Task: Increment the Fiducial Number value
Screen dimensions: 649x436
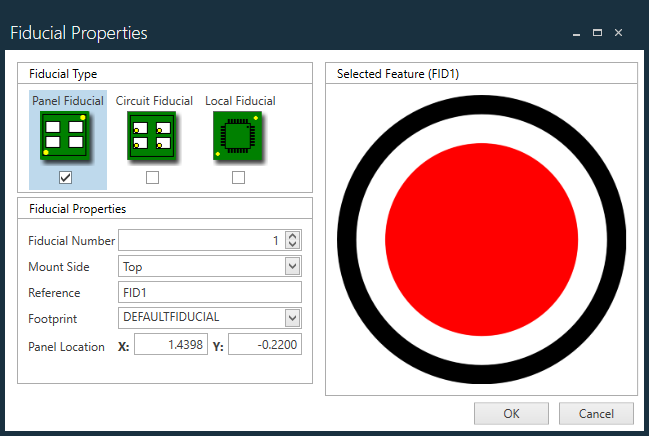Action: click(x=292, y=236)
